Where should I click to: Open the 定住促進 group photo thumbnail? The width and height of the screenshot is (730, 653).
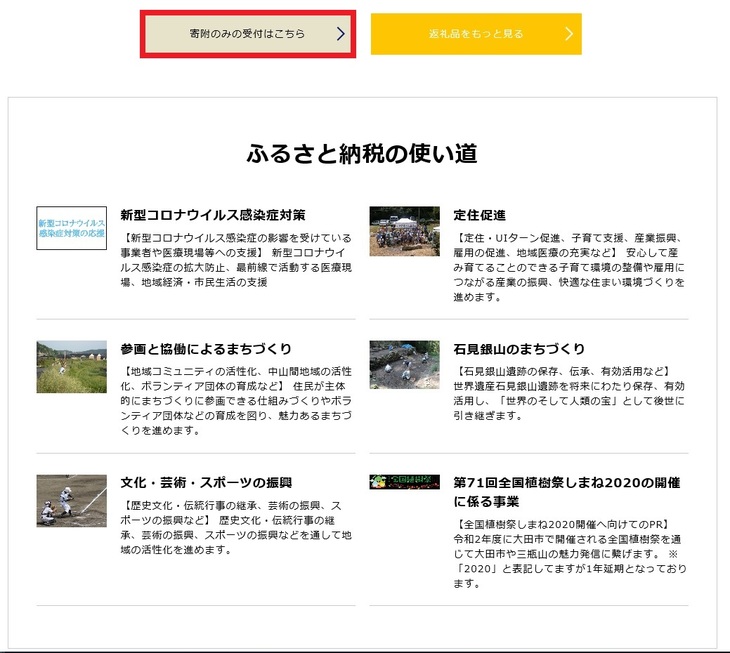pyautogui.click(x=404, y=231)
